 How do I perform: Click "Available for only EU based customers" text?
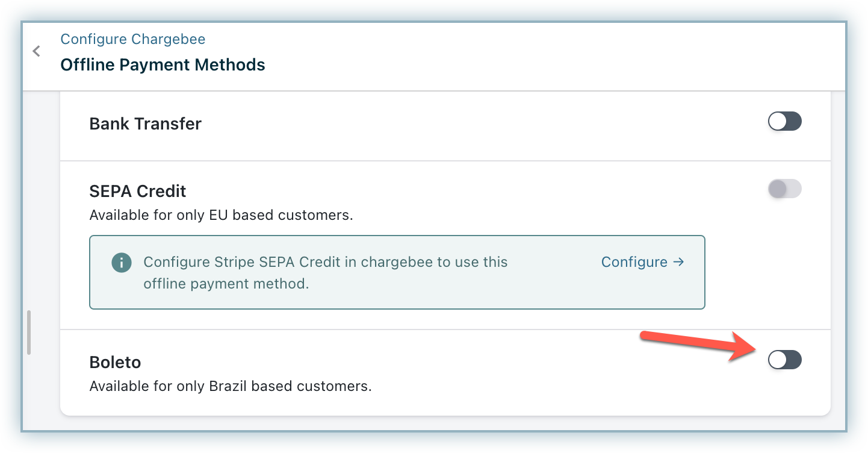pyautogui.click(x=221, y=215)
